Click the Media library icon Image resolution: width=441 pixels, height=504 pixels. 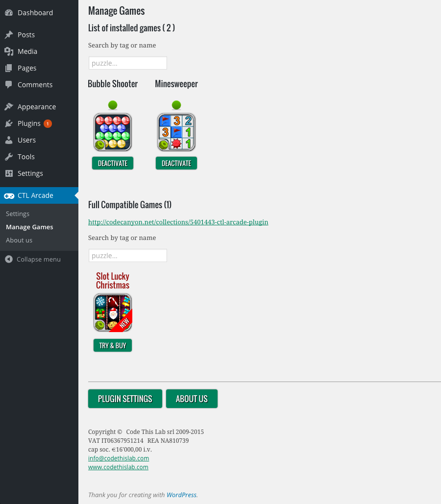tap(9, 51)
